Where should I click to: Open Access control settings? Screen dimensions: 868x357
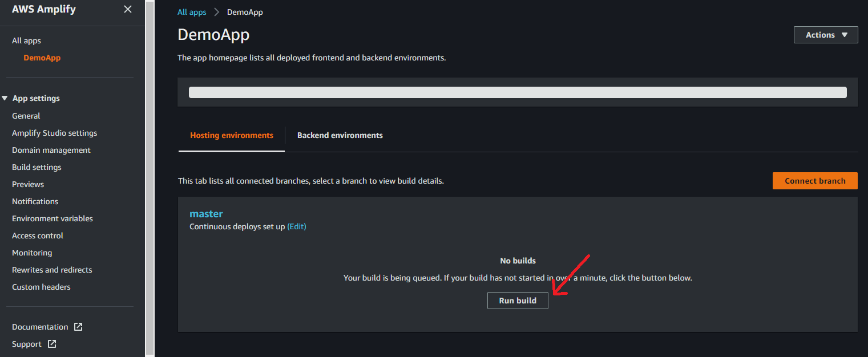(38, 236)
